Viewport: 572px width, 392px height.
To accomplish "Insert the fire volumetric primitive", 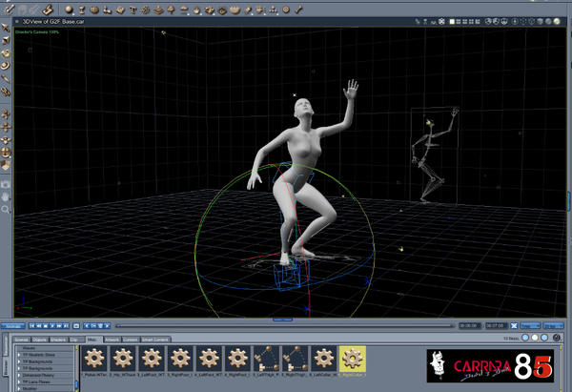I will 196,10.
